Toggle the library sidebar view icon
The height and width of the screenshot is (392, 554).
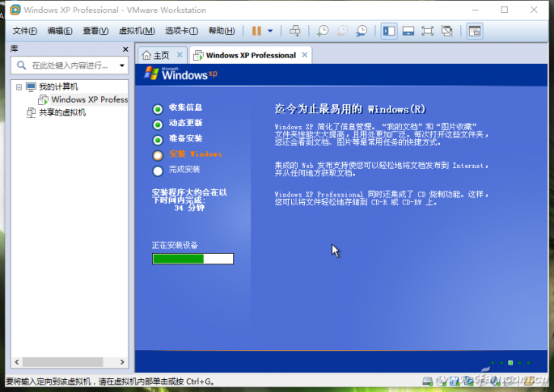click(x=389, y=31)
